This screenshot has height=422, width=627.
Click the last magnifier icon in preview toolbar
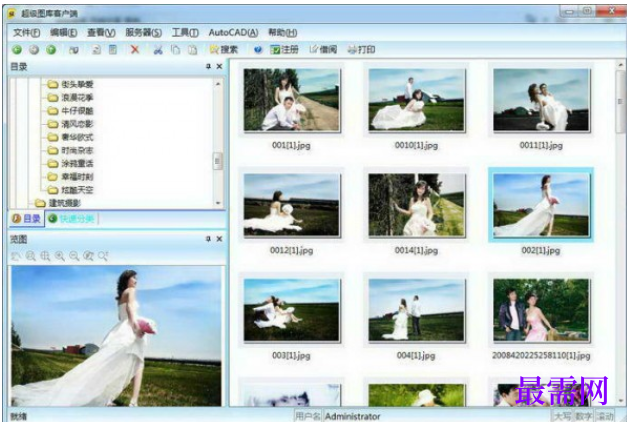103,256
